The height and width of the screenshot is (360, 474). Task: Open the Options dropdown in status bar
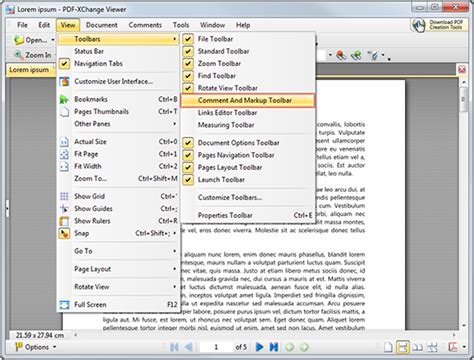(x=35, y=347)
